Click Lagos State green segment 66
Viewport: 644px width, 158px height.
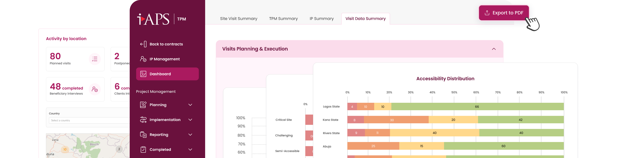click(x=477, y=107)
